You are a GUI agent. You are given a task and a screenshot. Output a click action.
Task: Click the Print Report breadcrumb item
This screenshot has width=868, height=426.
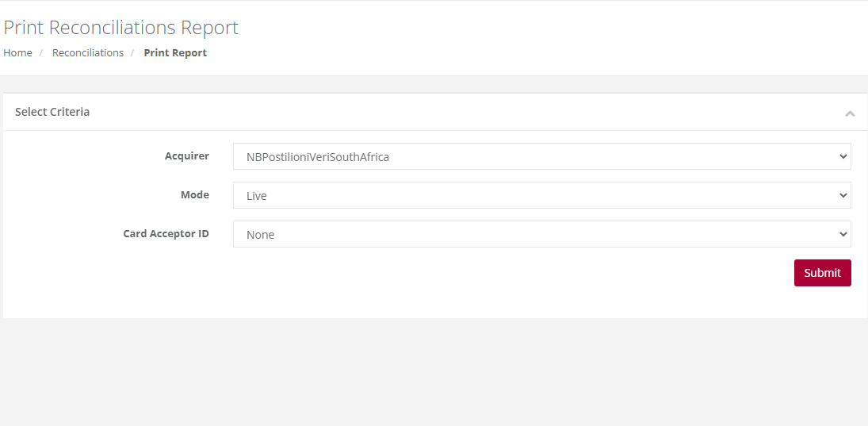coord(175,52)
